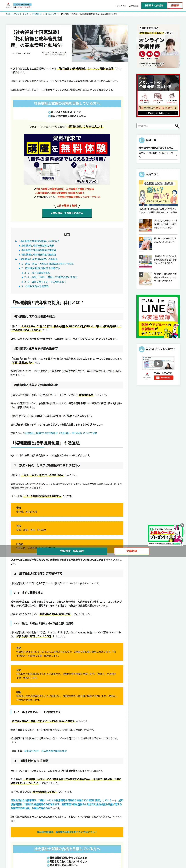This screenshot has height=868, width=186.
Task: Open 講座を探す in the header menu
Action: pos(134,6)
